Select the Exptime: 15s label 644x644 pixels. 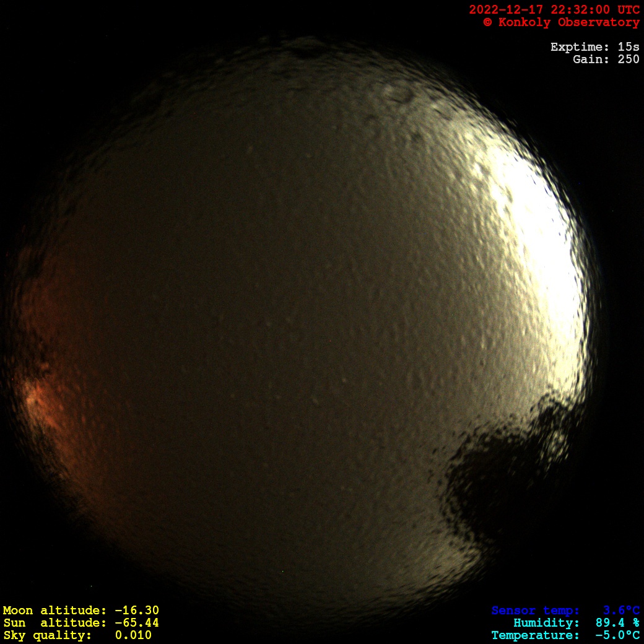coord(594,47)
